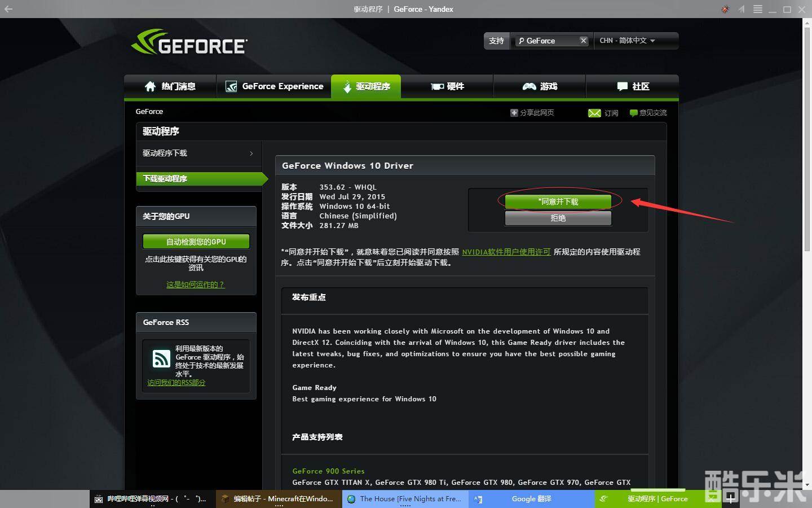Open the NVIDIA software license link
The image size is (812, 508).
point(506,252)
